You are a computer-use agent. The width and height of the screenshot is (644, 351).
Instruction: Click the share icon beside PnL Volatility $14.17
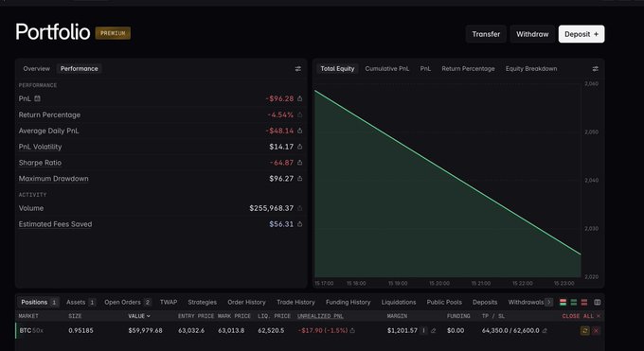pos(300,147)
